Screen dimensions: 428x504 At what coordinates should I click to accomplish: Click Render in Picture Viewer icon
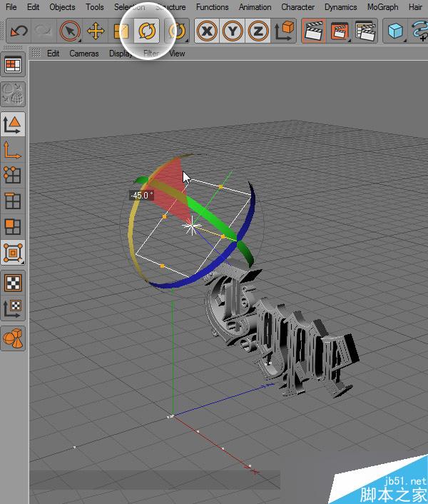point(340,31)
